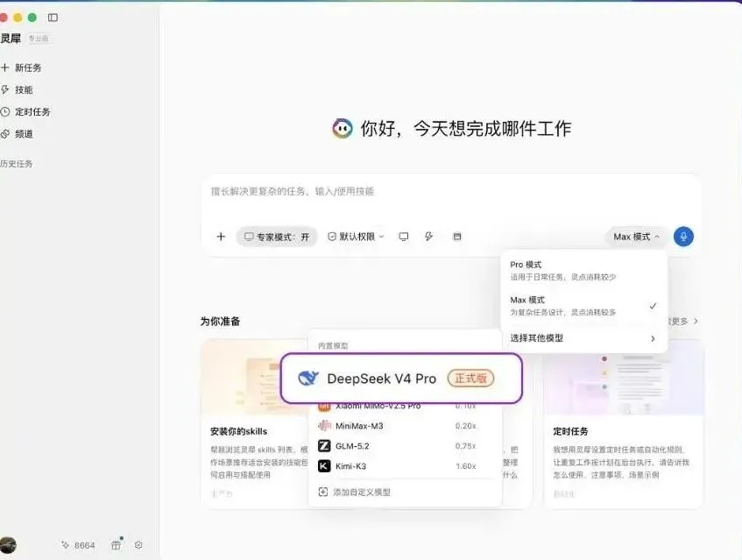742x560 pixels.
Task: Open the 定时任务 suggestion card
Action: (624, 423)
